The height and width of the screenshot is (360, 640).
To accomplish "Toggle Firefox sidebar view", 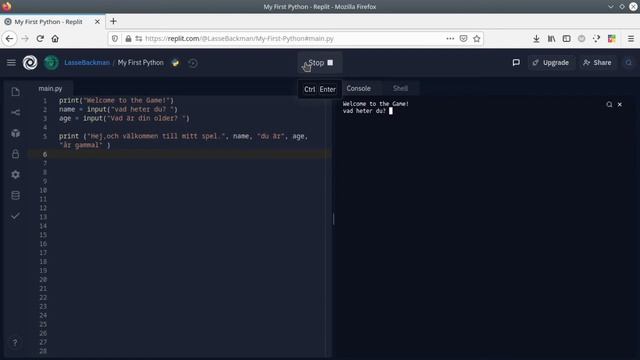I will (567, 38).
